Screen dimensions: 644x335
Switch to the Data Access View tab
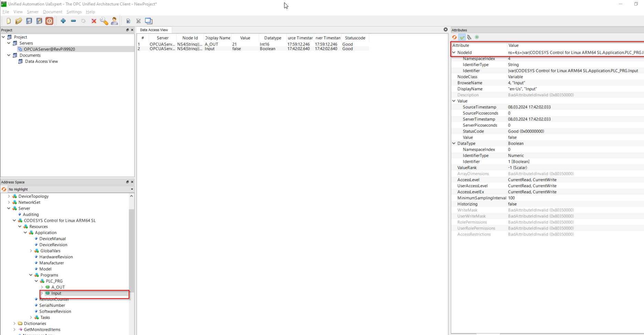pos(154,30)
